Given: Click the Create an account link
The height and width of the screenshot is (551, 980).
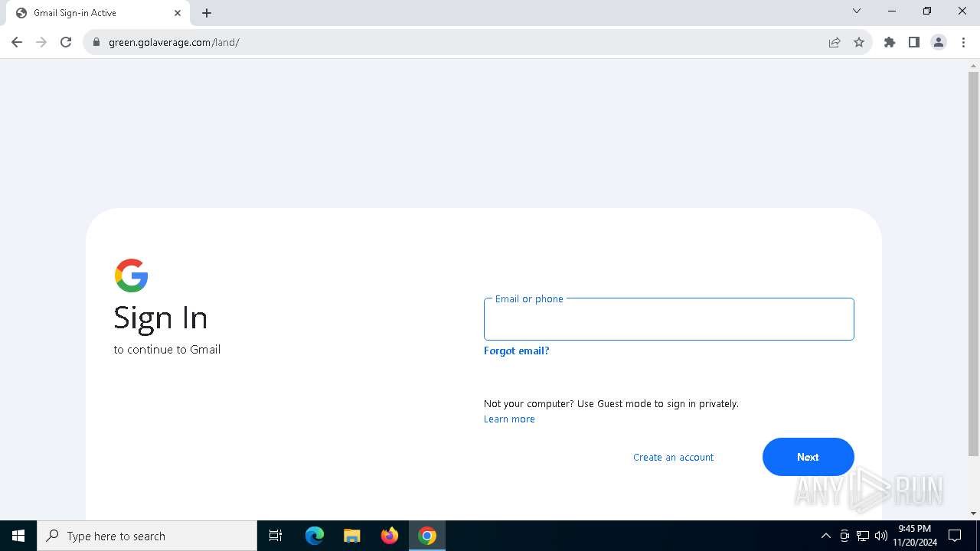Looking at the screenshot, I should 673,457.
